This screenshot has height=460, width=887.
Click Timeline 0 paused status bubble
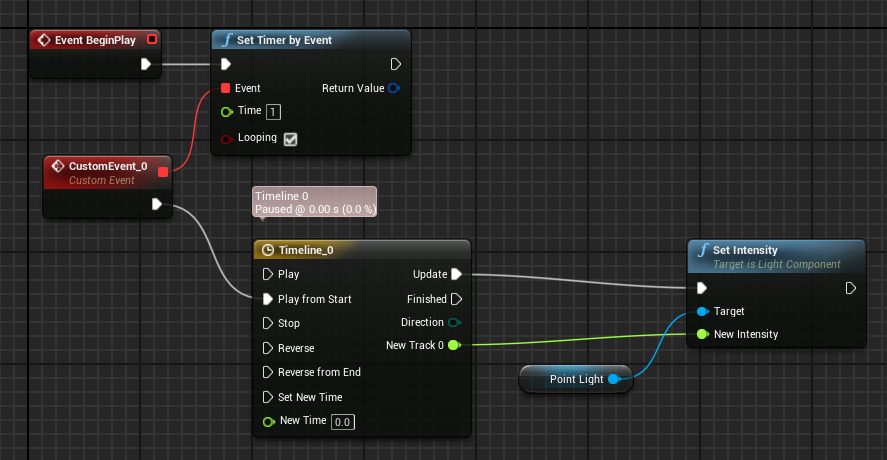coord(315,202)
